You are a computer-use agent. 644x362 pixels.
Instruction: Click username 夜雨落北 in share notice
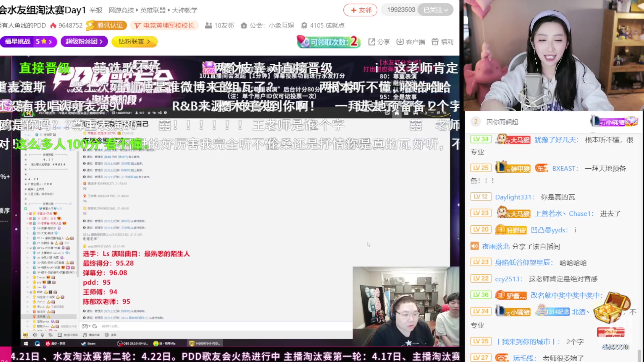tap(496, 246)
